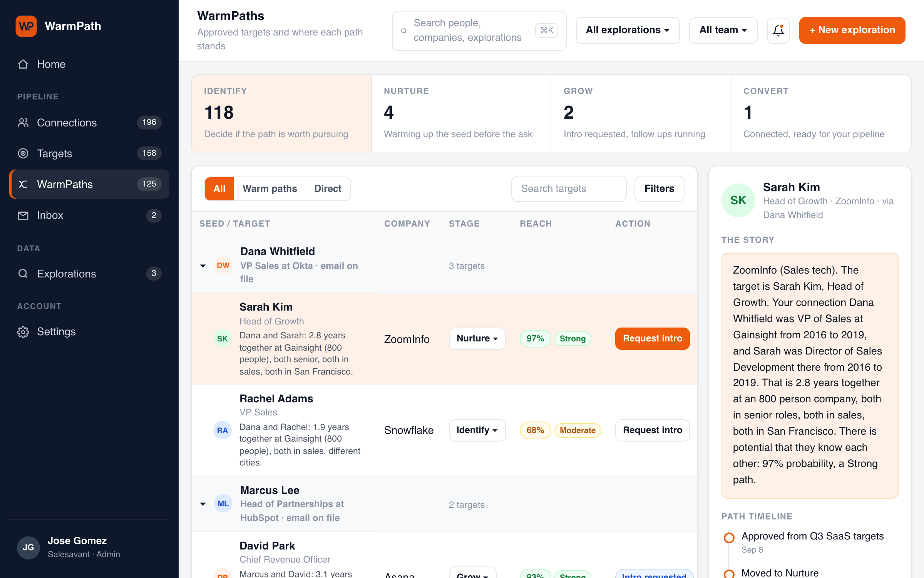Image resolution: width=924 pixels, height=578 pixels.
Task: Select the Grow stage card
Action: click(641, 114)
